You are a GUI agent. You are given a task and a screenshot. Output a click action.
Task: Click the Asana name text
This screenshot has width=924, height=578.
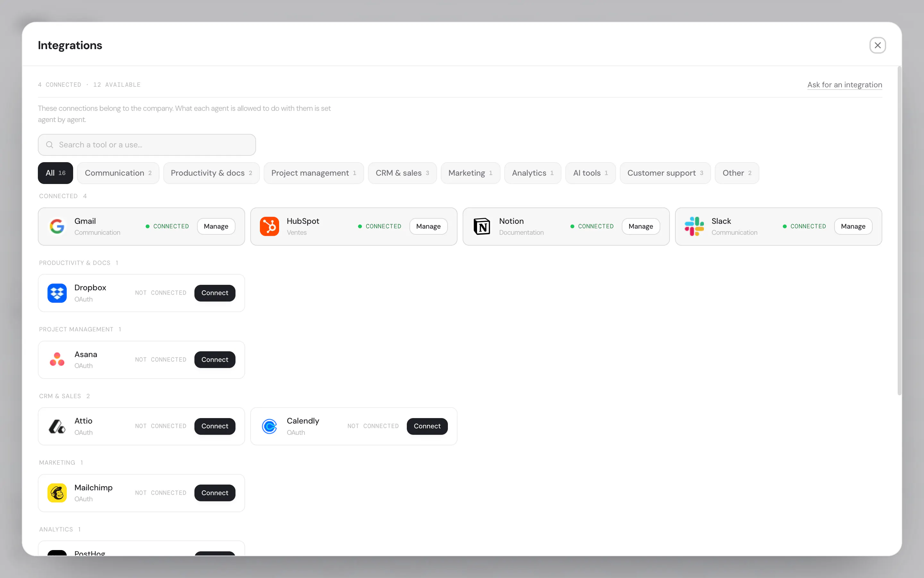86,355
